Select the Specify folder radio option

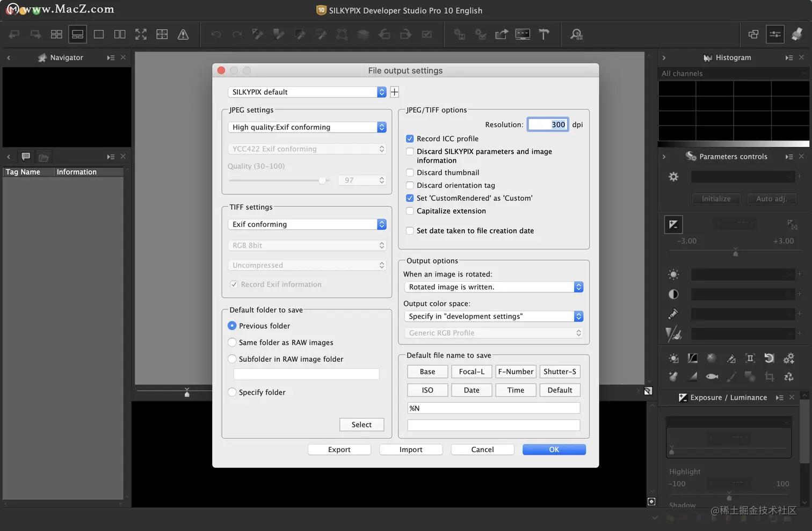point(232,392)
